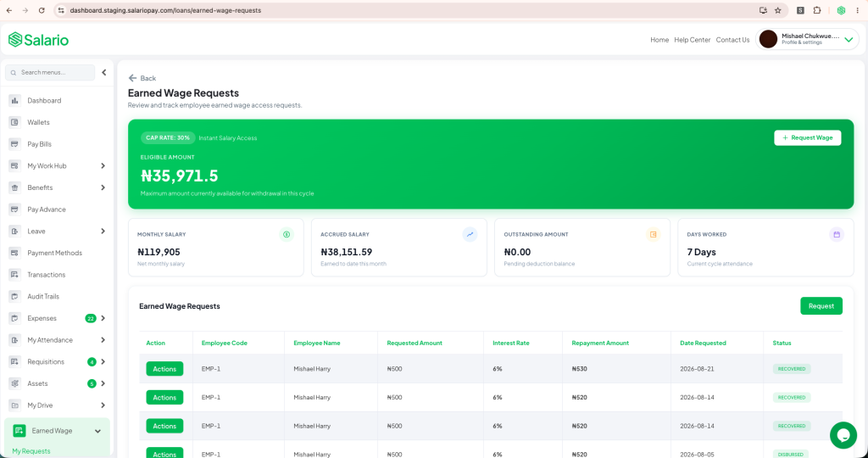Click the Outstanding Amount wallet icon
The height and width of the screenshot is (458, 868).
pyautogui.click(x=654, y=234)
